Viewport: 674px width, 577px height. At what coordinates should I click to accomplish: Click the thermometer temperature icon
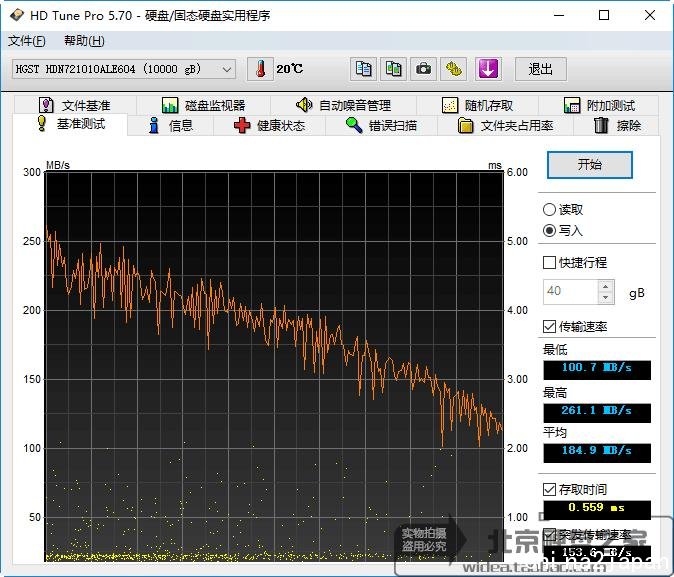click(260, 69)
